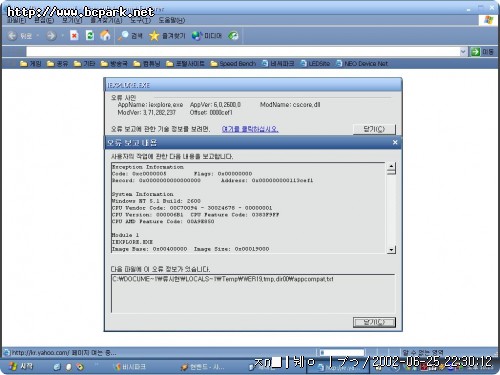Click the System Information line

[143, 194]
